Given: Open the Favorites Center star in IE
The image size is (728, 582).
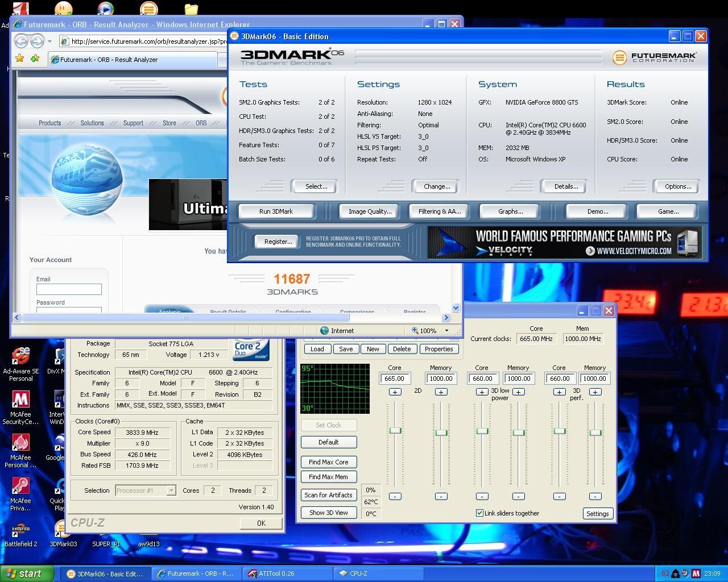Looking at the screenshot, I should point(20,59).
